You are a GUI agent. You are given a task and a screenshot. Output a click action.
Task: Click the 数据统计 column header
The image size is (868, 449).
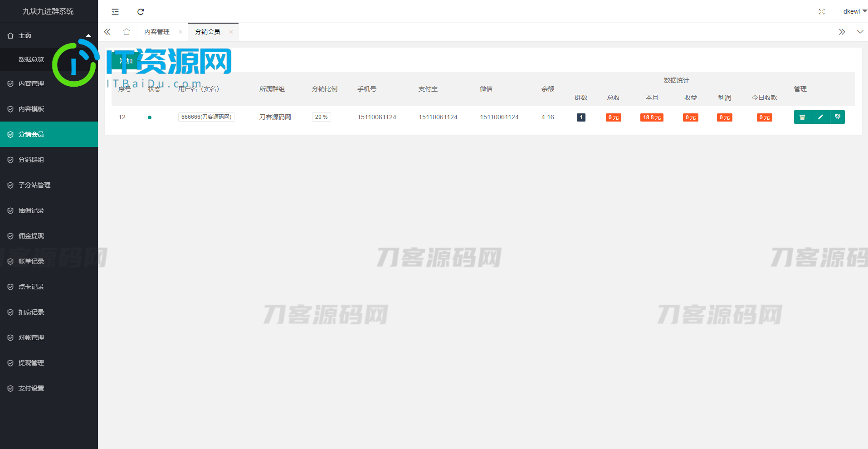[676, 80]
